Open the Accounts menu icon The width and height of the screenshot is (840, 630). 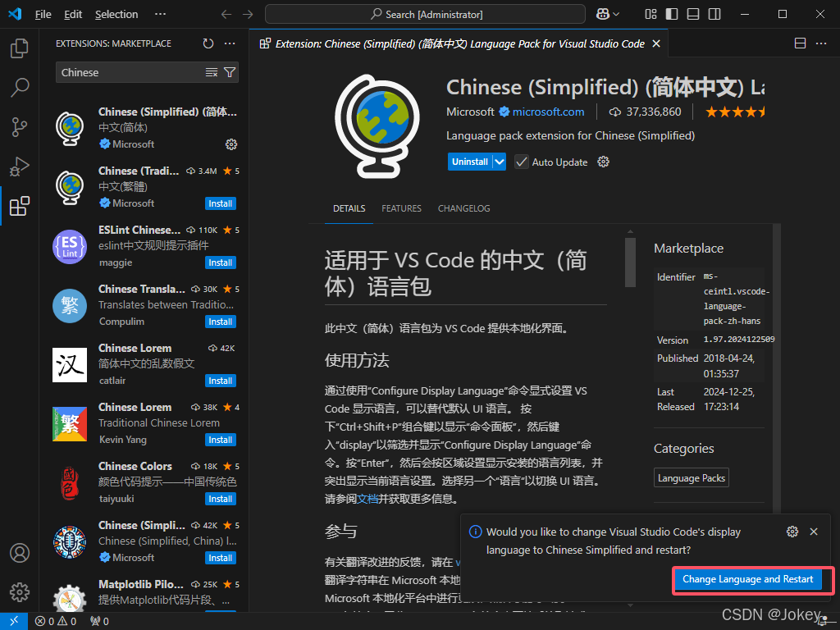click(x=20, y=552)
